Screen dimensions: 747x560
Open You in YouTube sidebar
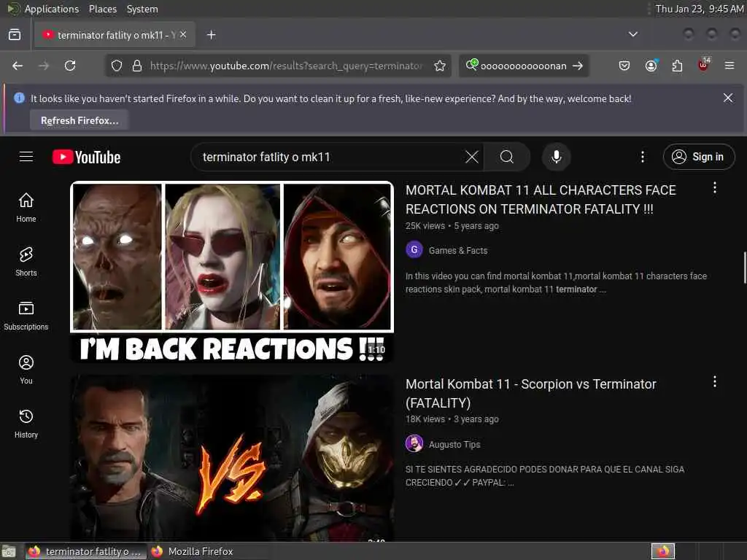pos(26,370)
